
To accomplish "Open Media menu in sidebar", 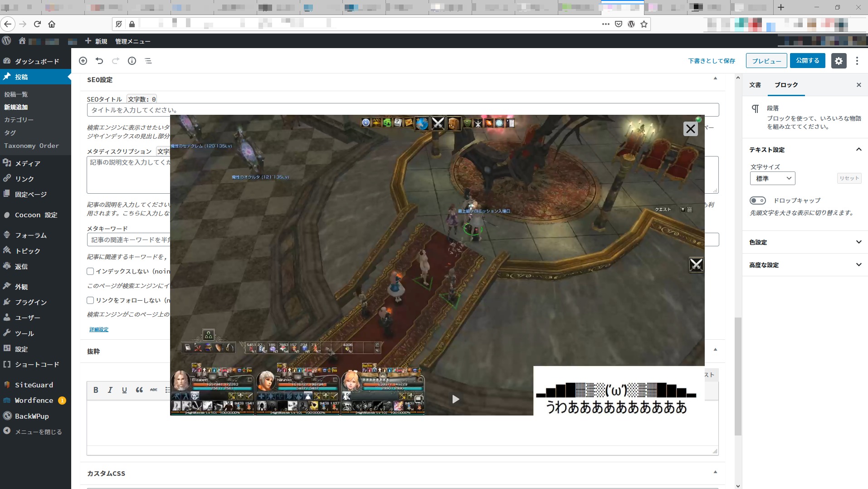I will [x=35, y=163].
